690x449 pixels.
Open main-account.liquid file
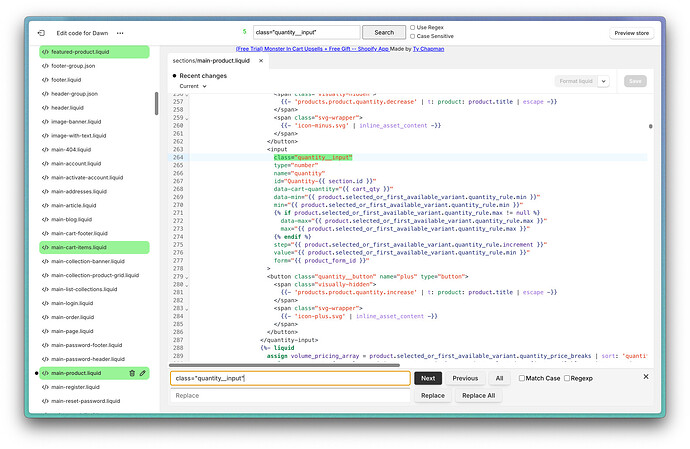76,164
